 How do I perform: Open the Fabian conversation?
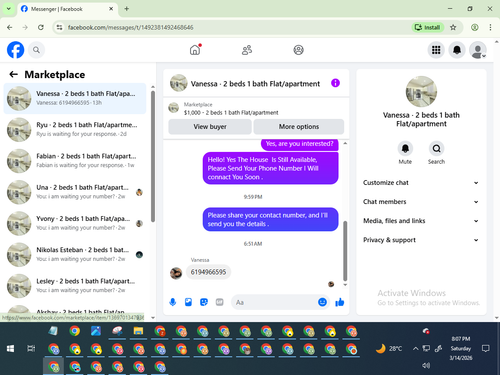pos(75,161)
